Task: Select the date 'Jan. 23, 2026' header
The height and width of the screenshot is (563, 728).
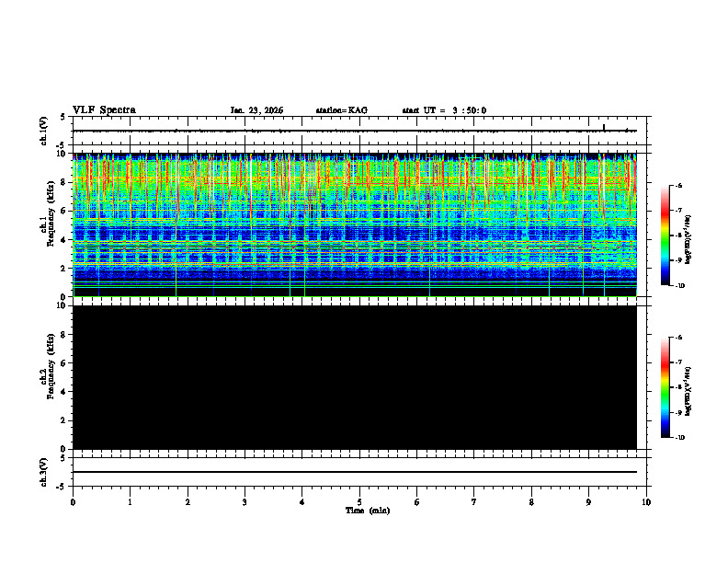Action: click(x=256, y=110)
